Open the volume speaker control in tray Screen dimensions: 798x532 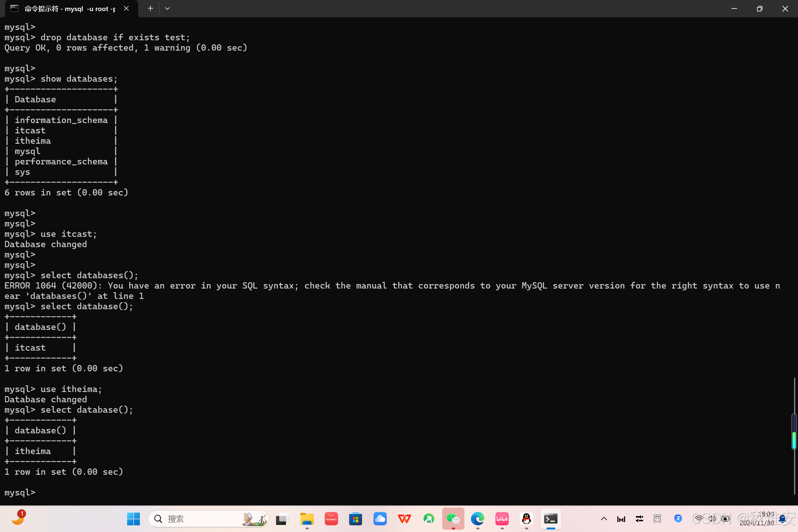point(712,519)
